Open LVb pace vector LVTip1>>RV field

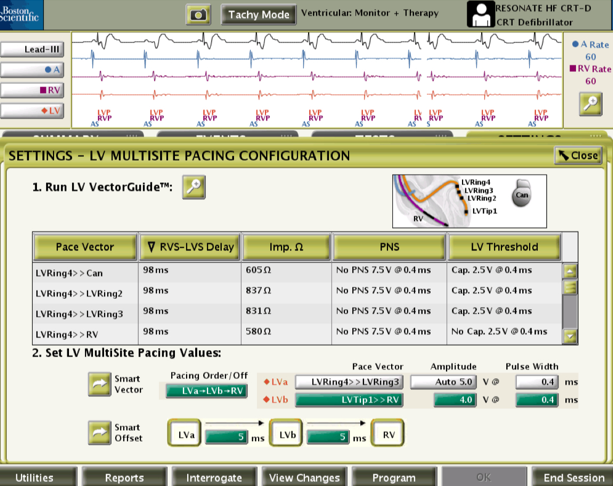click(x=349, y=400)
